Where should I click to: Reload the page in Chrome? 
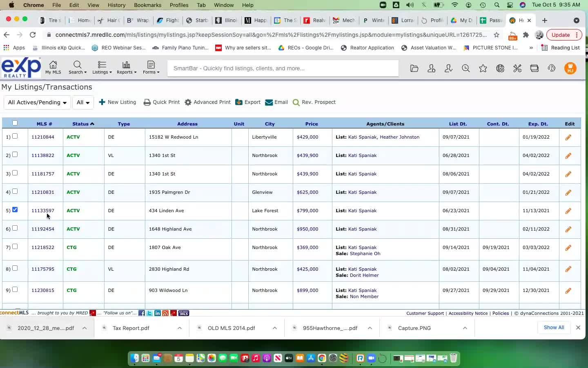(33, 35)
